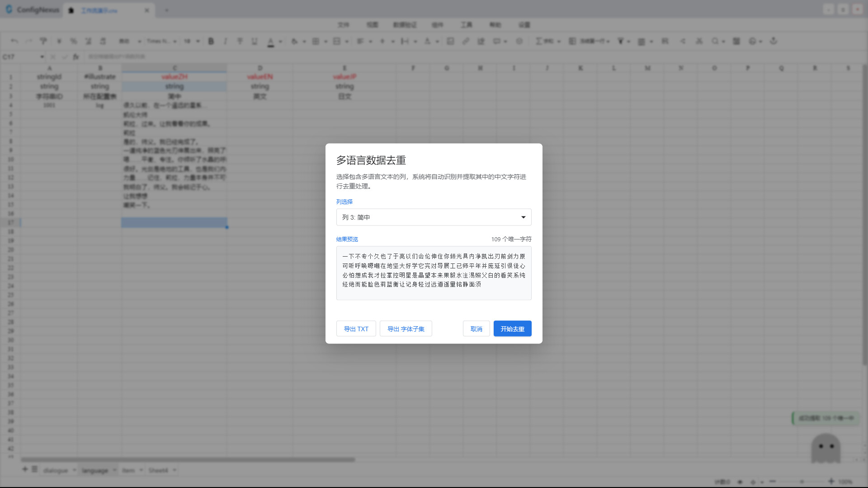The height and width of the screenshot is (488, 868).
Task: Click the Sum (Σ) function icon
Action: click(538, 41)
